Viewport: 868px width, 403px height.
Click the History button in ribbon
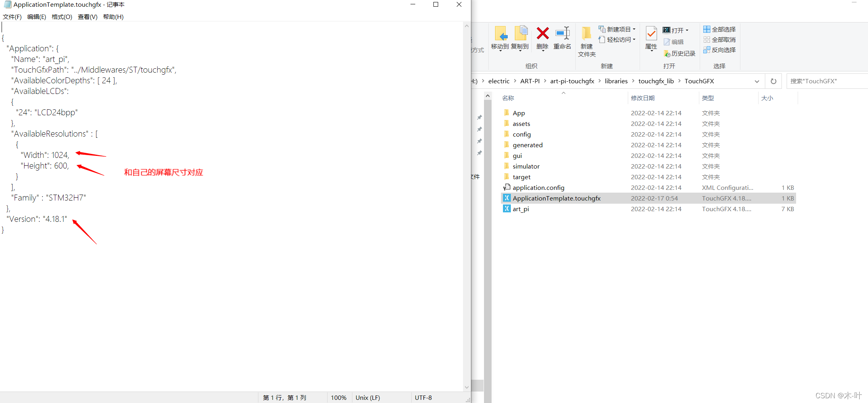(680, 53)
